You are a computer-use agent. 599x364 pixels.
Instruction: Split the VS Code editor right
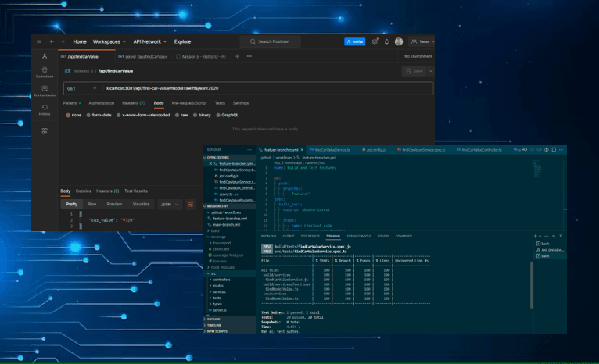(554, 150)
